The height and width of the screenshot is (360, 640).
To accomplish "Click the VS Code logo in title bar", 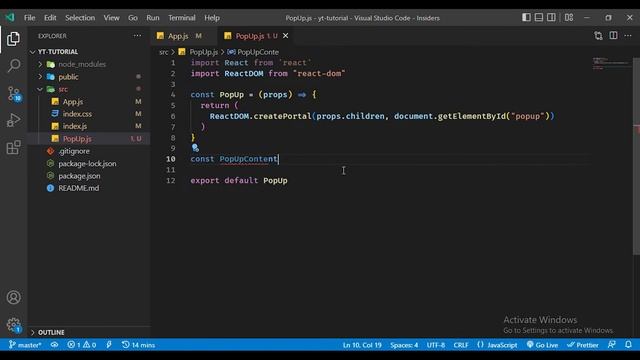I will pyautogui.click(x=10, y=18).
